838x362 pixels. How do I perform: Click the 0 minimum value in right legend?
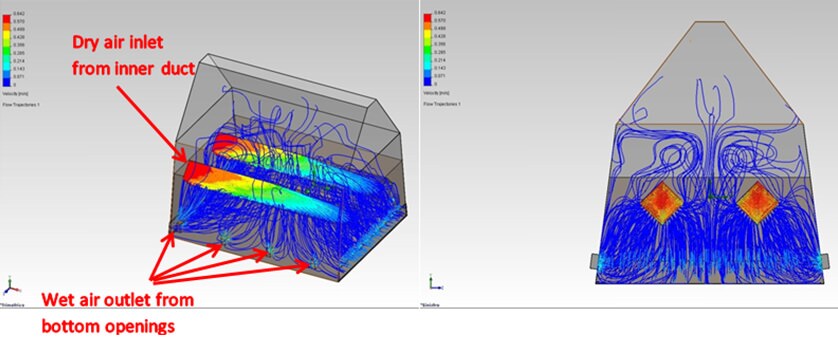(x=436, y=84)
